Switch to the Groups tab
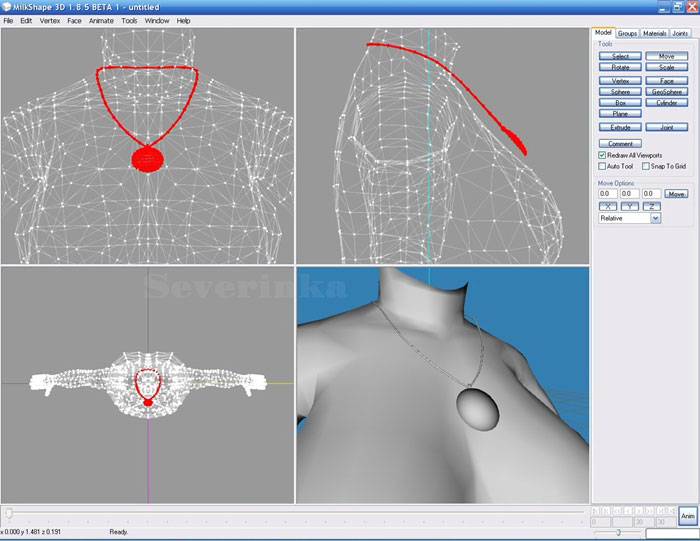The image size is (700, 541). [x=627, y=33]
